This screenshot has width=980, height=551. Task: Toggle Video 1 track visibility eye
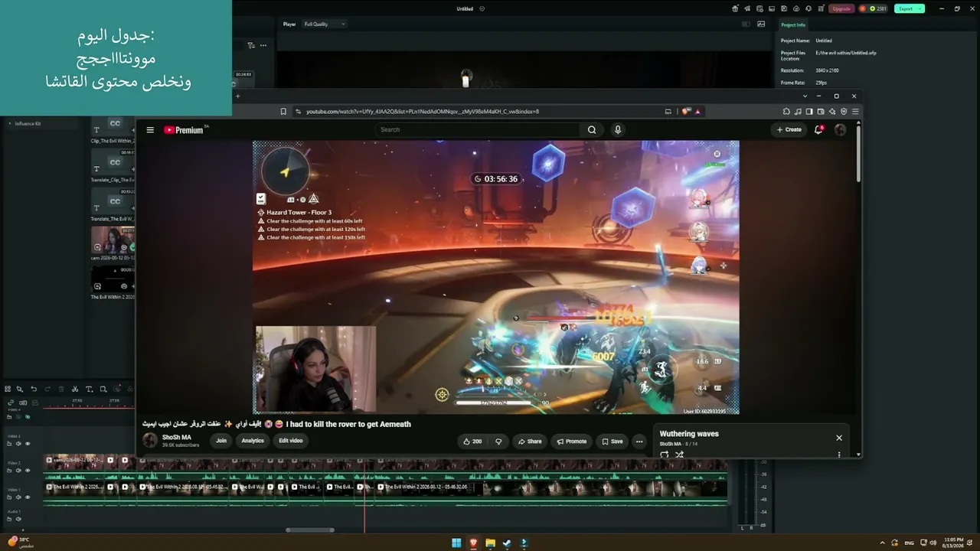pos(28,497)
